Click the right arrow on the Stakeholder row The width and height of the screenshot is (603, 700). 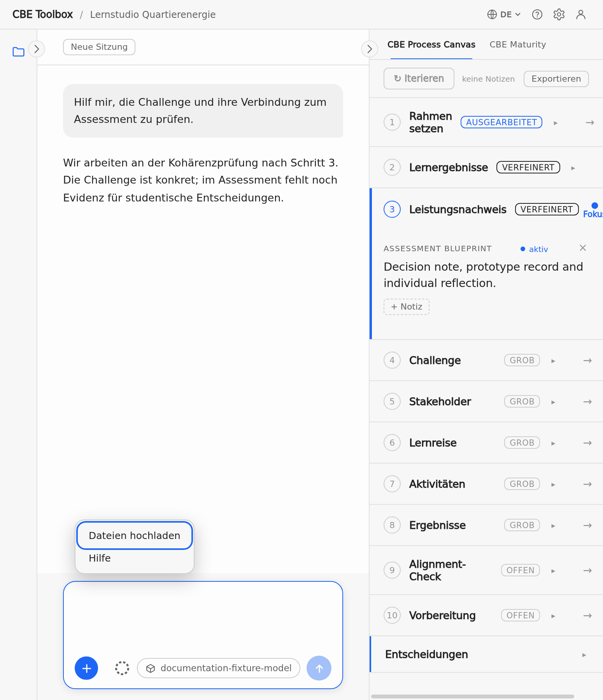coord(587,402)
